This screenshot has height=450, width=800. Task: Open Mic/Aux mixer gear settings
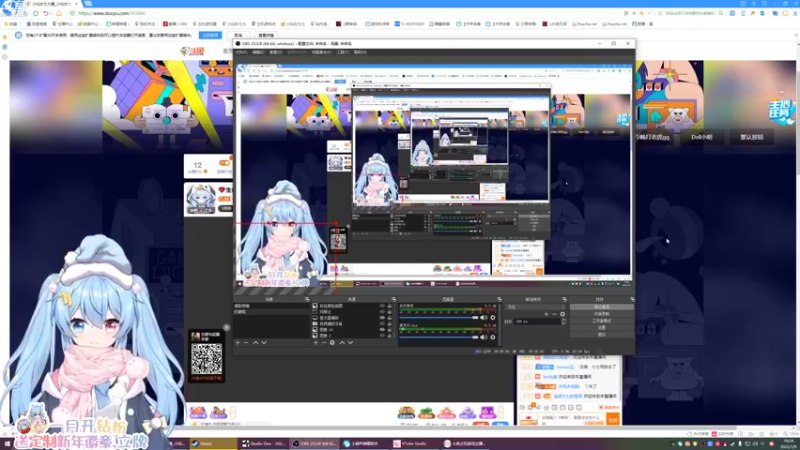pyautogui.click(x=493, y=337)
